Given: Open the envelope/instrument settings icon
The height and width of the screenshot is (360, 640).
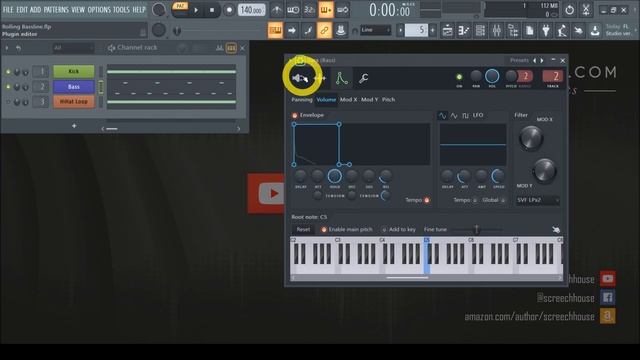Looking at the screenshot, I should click(x=342, y=78).
